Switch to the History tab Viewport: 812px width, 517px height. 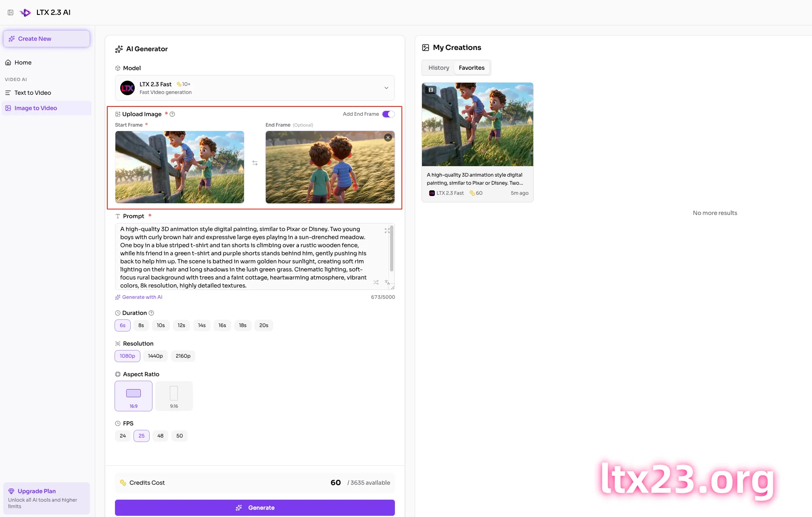click(438, 68)
